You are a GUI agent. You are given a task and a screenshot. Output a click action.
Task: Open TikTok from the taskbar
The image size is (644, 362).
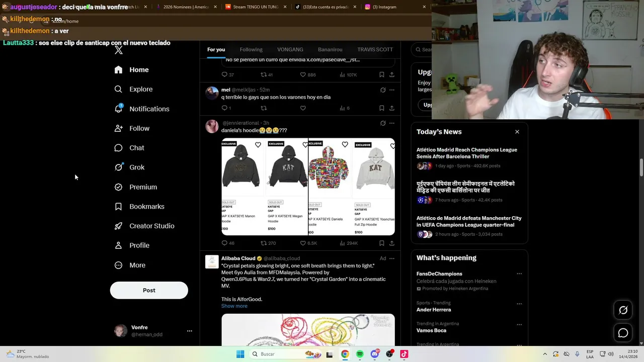coord(404,354)
